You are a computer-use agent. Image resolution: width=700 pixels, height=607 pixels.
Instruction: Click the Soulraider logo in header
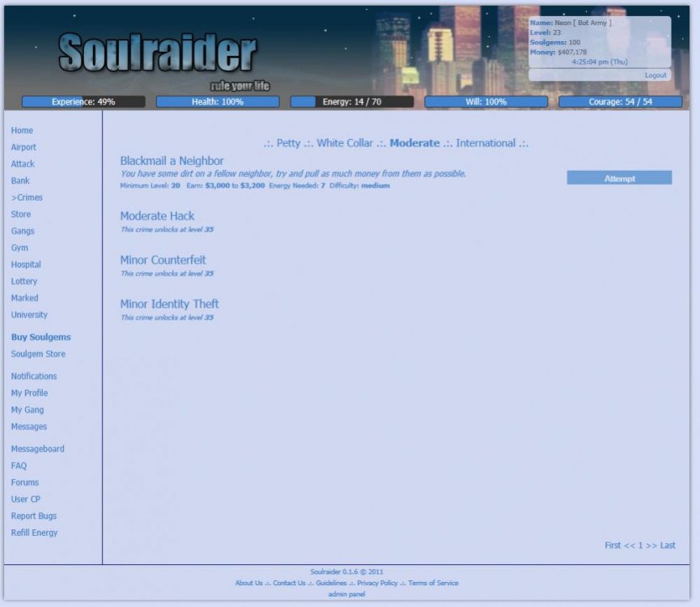[158, 54]
